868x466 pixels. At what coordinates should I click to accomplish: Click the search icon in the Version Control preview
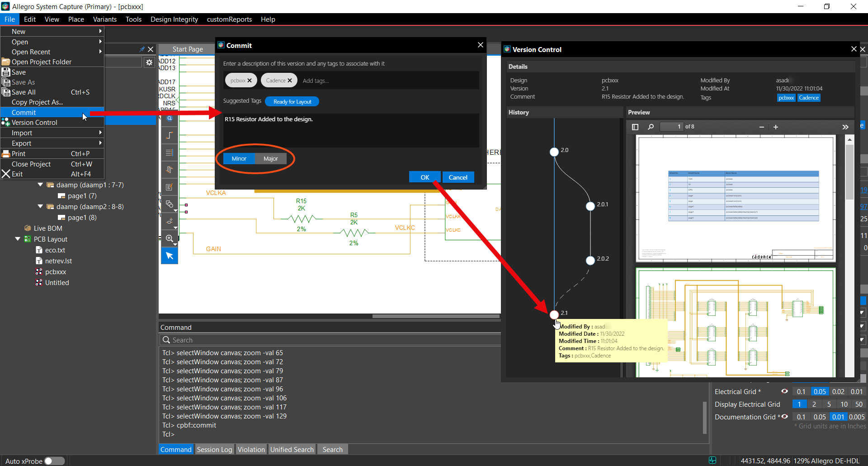tap(651, 127)
